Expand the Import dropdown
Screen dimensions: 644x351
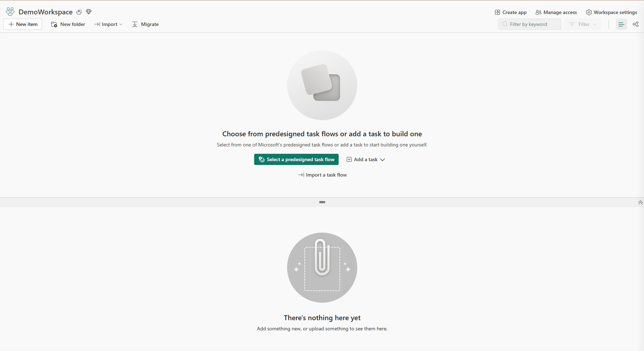(x=108, y=24)
